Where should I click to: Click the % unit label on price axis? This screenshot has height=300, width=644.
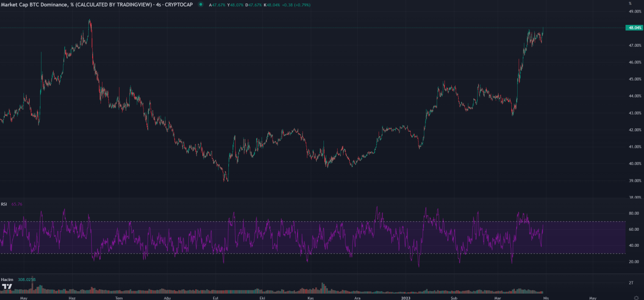pos(630,3)
